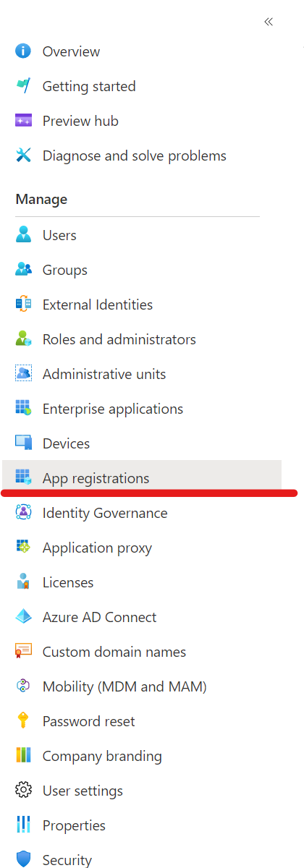Screen dimensions: 304x868
Task: Open Roles and administrators
Action: tap(142, 339)
